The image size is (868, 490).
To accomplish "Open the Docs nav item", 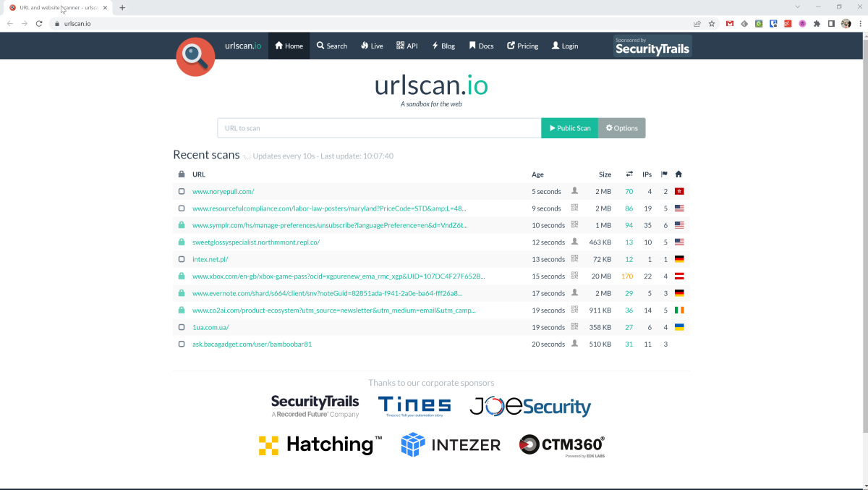I will (481, 46).
